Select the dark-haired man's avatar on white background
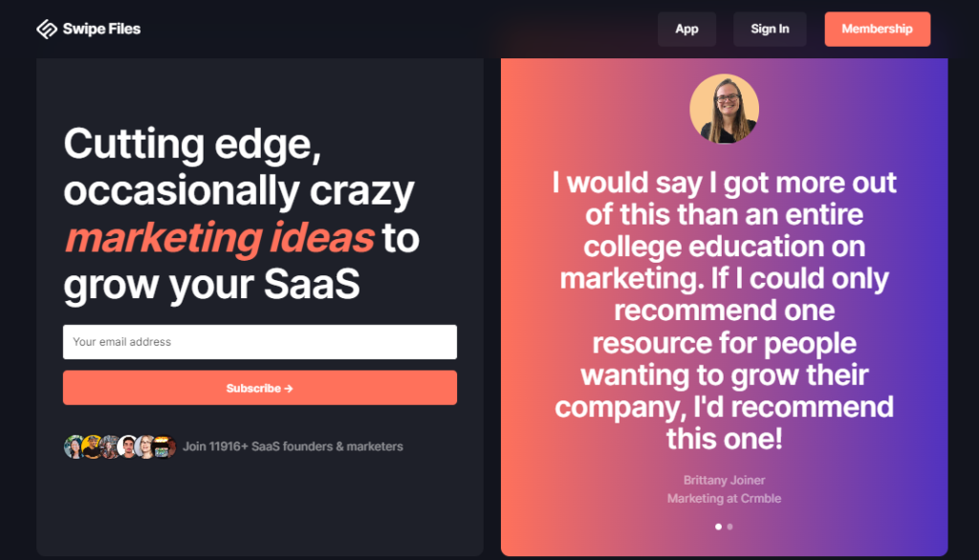 [x=128, y=446]
